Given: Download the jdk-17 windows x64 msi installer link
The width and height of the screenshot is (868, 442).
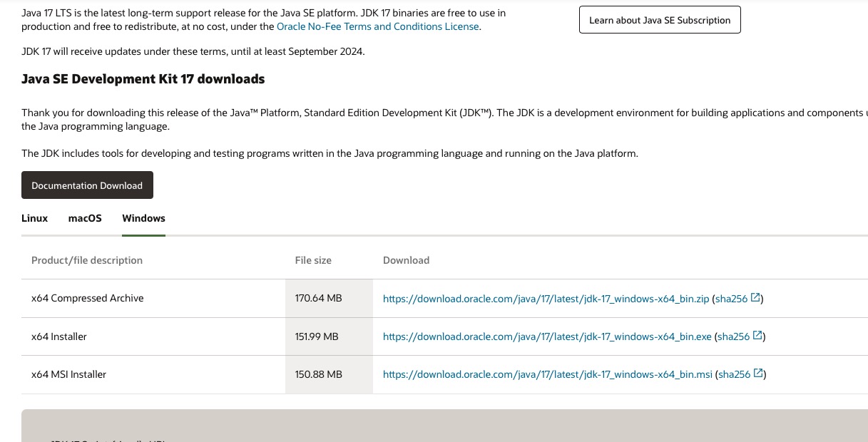Looking at the screenshot, I should click(547, 374).
